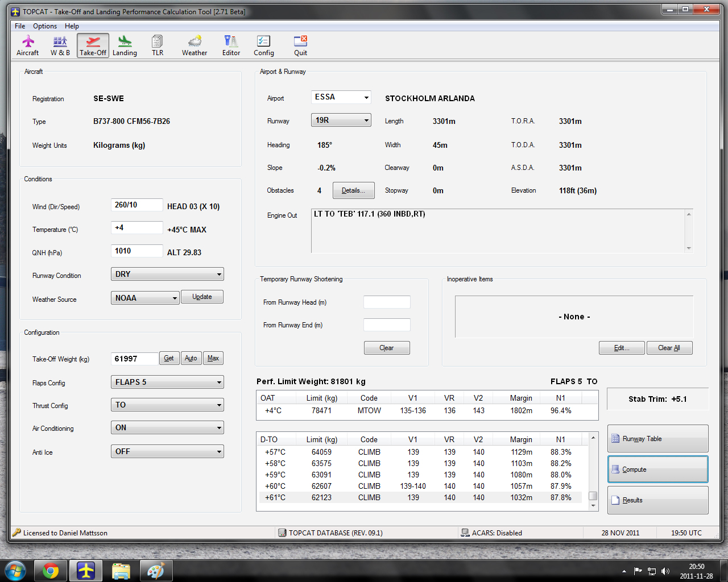Click the Action Center flag tray icon
This screenshot has width=728, height=582.
[x=638, y=571]
